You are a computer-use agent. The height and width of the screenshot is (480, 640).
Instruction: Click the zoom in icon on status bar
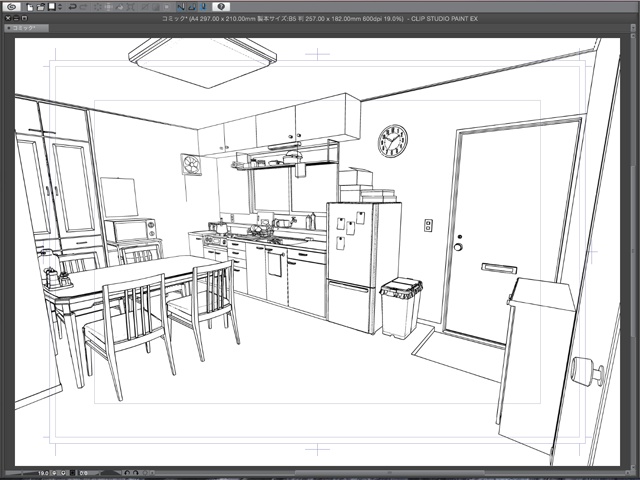tap(63, 473)
